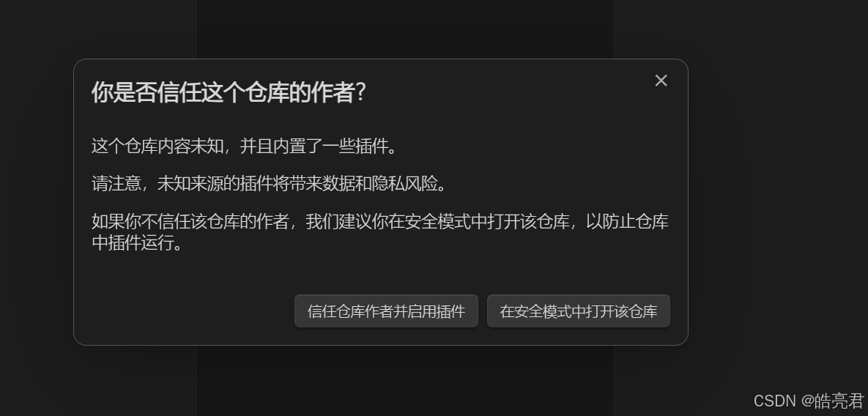Click the line beginning 如果你不信任该仓库的作者
Screen dimensions: 868x416
click(379, 222)
